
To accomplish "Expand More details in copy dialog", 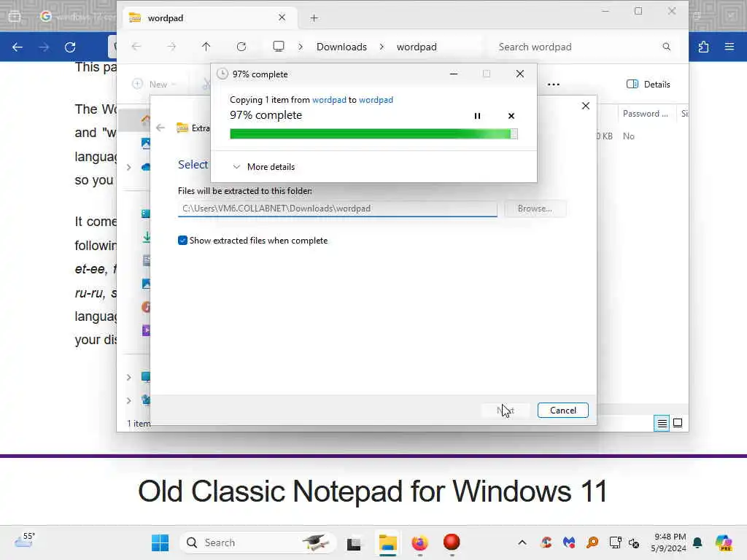I will [264, 167].
